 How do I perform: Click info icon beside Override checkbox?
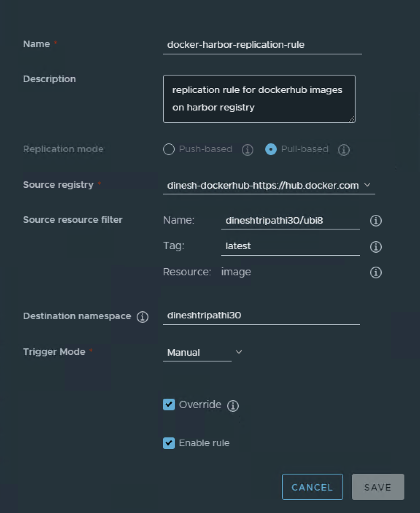[x=233, y=406]
